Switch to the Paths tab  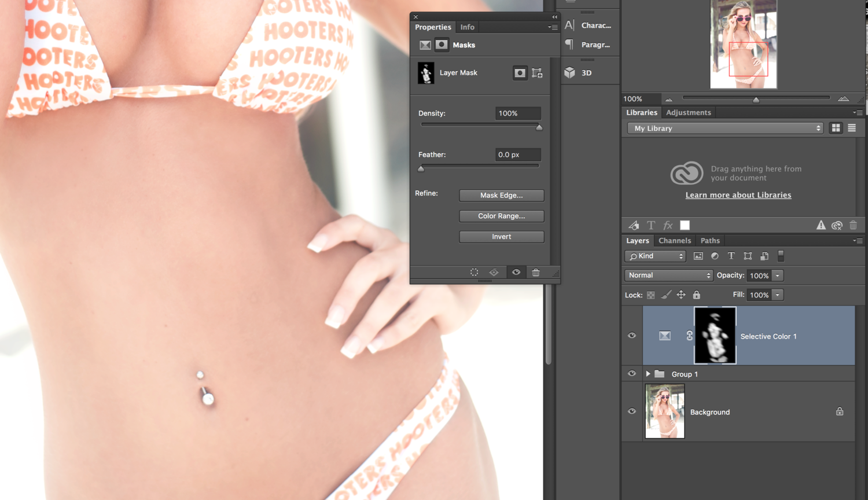click(x=710, y=240)
